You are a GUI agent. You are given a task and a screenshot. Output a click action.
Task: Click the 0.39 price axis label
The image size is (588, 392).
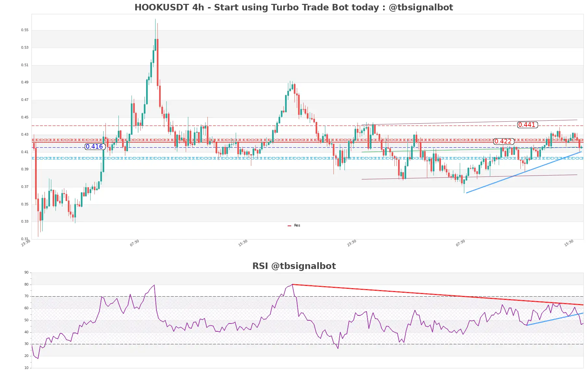[x=25, y=169]
